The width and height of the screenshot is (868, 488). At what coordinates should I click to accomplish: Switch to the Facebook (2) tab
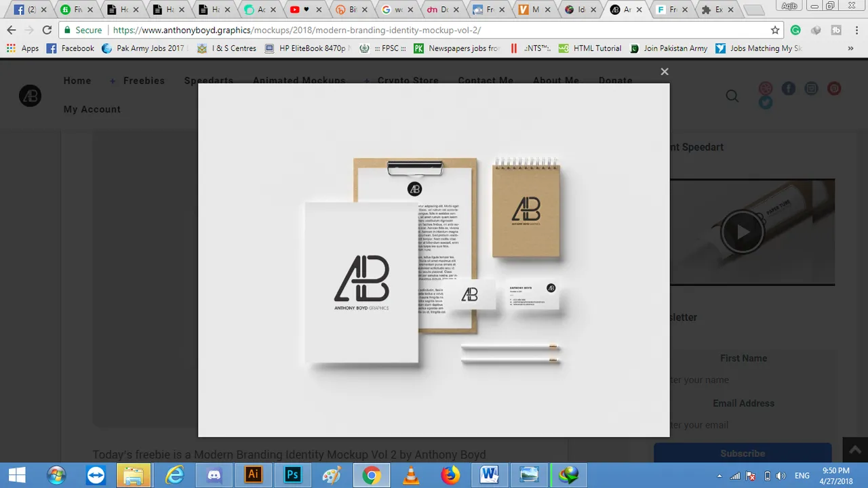pos(30,9)
